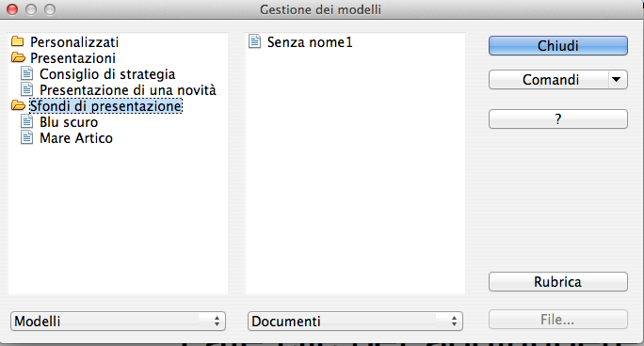
Task: Open the Modelli dropdown selector
Action: (x=119, y=321)
